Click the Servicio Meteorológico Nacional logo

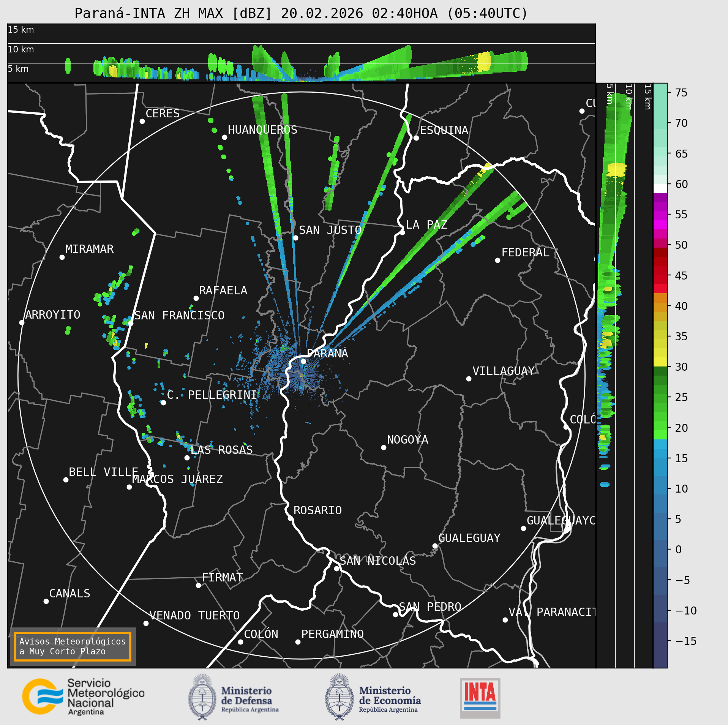click(x=83, y=697)
